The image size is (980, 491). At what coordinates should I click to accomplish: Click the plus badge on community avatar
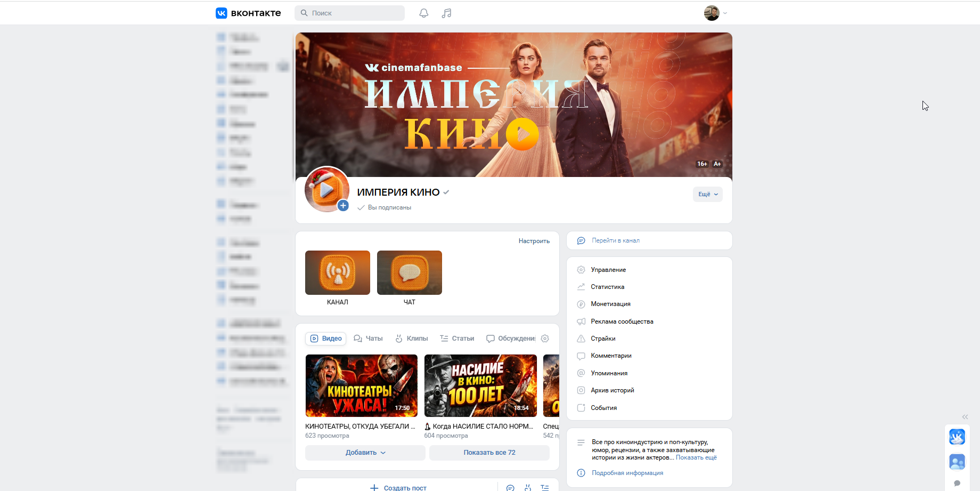coord(343,206)
